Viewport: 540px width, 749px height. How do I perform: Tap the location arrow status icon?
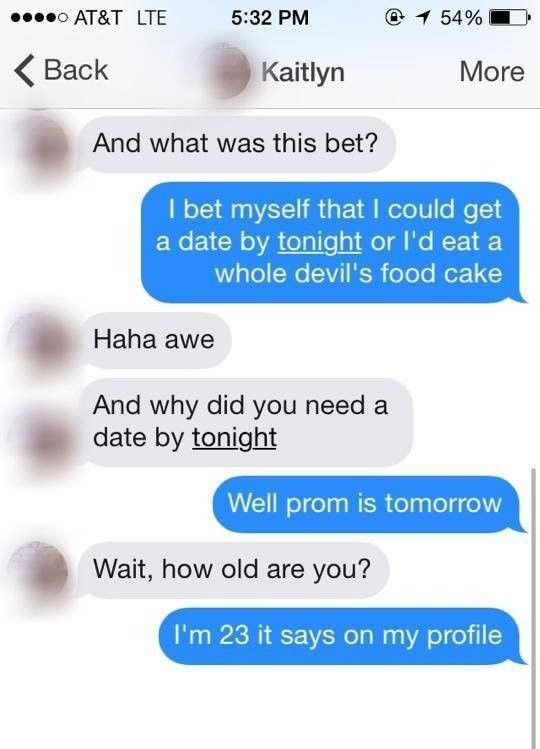click(422, 18)
